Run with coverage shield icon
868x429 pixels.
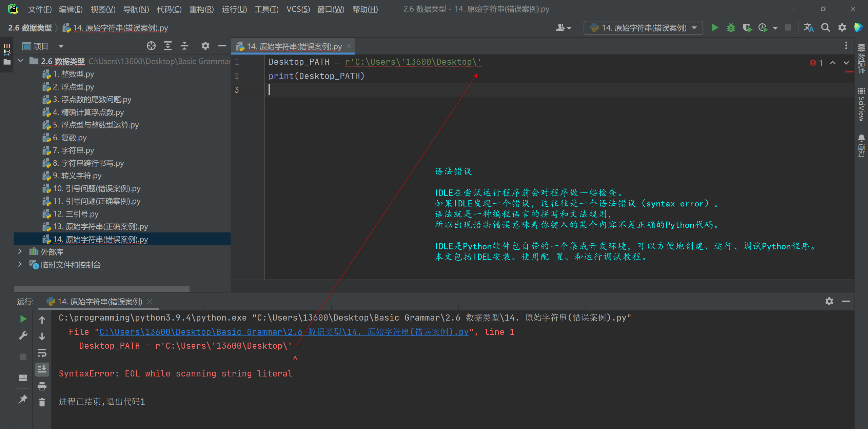pyautogui.click(x=747, y=28)
